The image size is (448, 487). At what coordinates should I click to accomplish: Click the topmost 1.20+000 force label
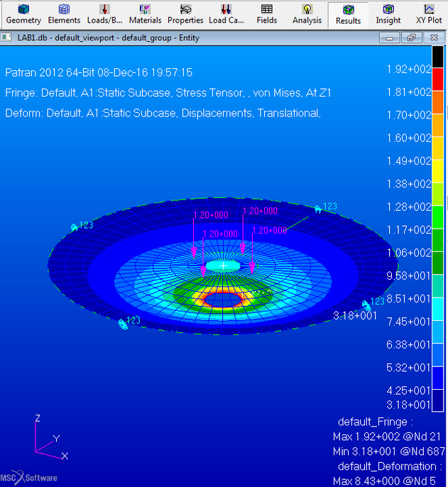(260, 211)
